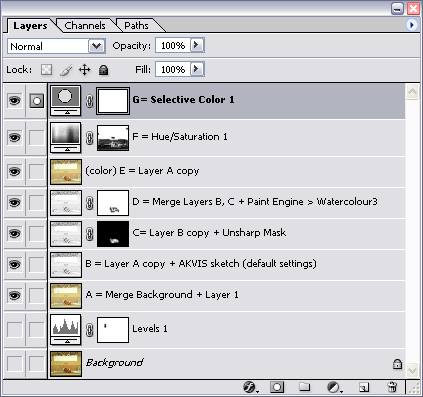423x397 pixels.
Task: Open the Fill slider arrow
Action: coord(197,69)
